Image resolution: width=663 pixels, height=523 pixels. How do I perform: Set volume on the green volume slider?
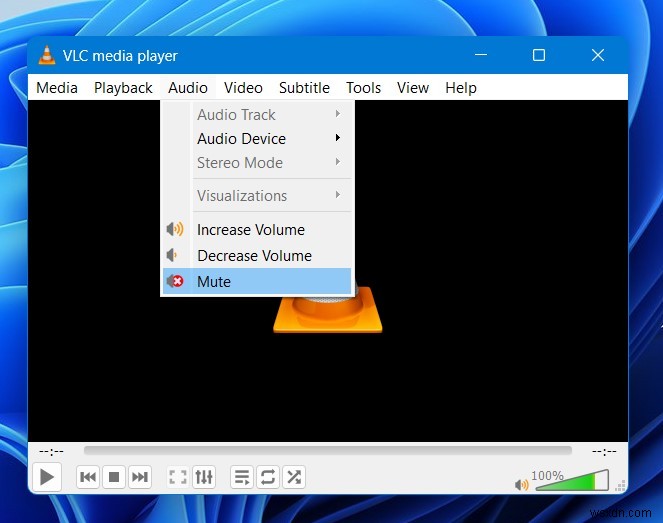[x=573, y=481]
